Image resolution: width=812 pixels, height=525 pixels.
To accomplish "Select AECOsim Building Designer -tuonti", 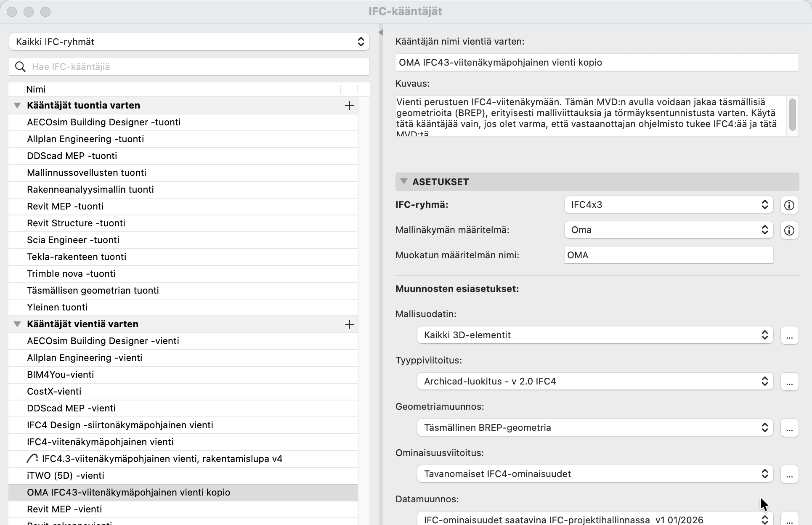I will click(x=183, y=122).
